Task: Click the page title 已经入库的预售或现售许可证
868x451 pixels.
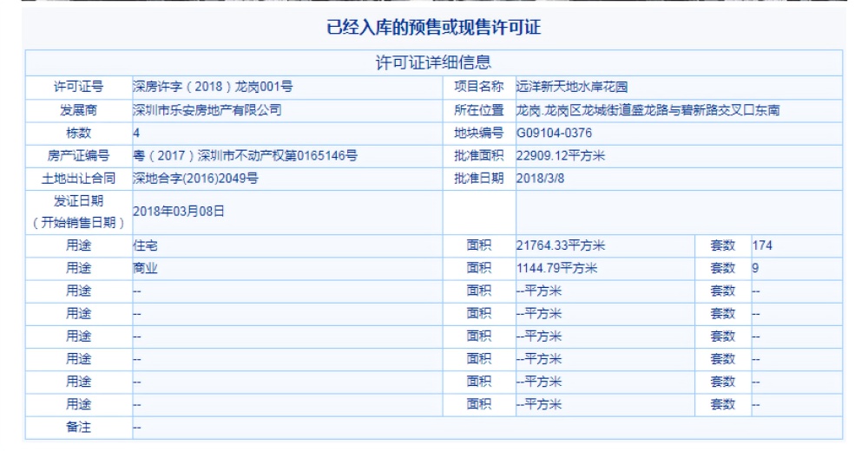Action: coord(433,27)
